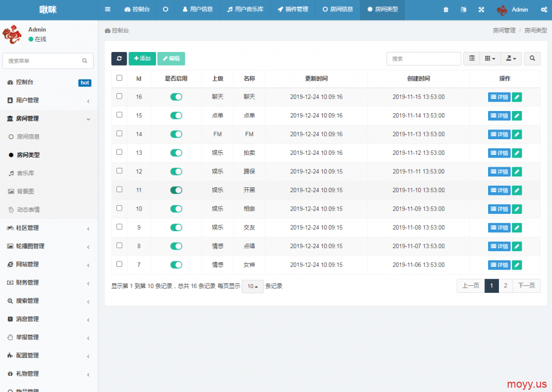Edit row 15 with the pencil icon
This screenshot has height=392, width=552.
pyautogui.click(x=517, y=116)
